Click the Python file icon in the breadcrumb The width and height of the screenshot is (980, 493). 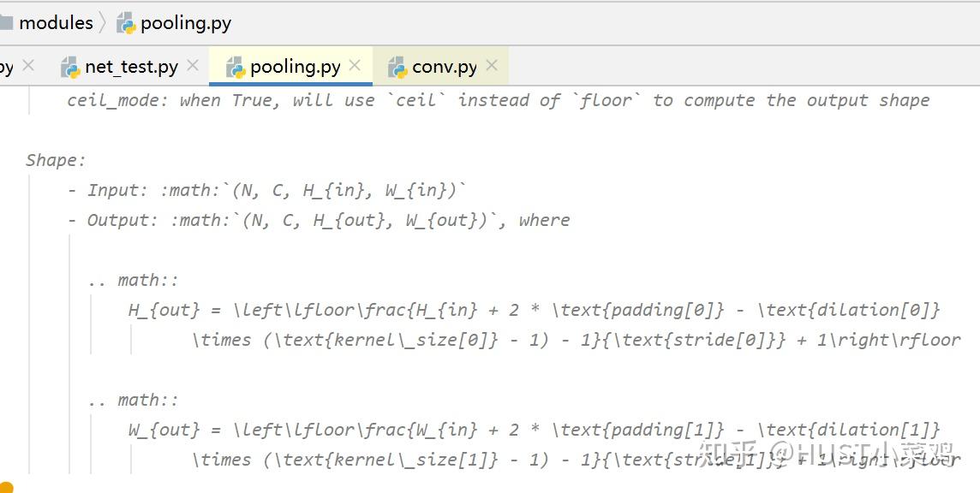click(126, 23)
